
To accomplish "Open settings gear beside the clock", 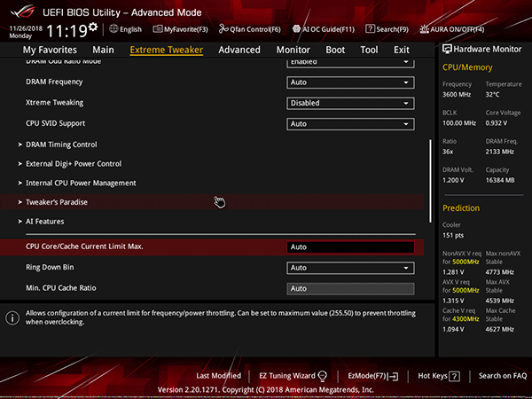I will pos(93,27).
